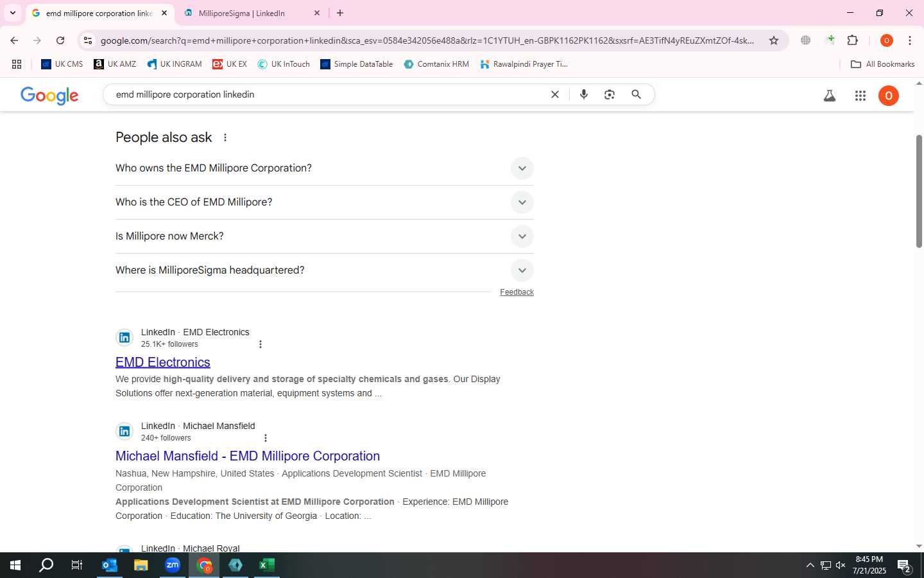Open UK INGRAM bookmark

pyautogui.click(x=175, y=64)
